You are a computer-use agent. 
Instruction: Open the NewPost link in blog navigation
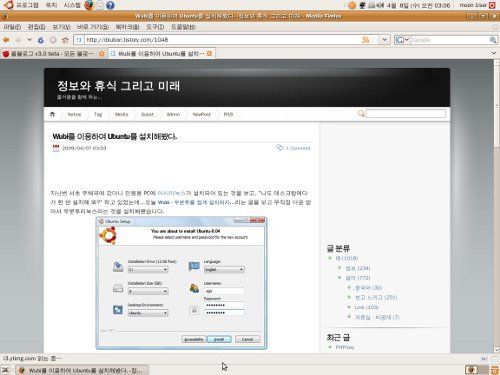202,114
